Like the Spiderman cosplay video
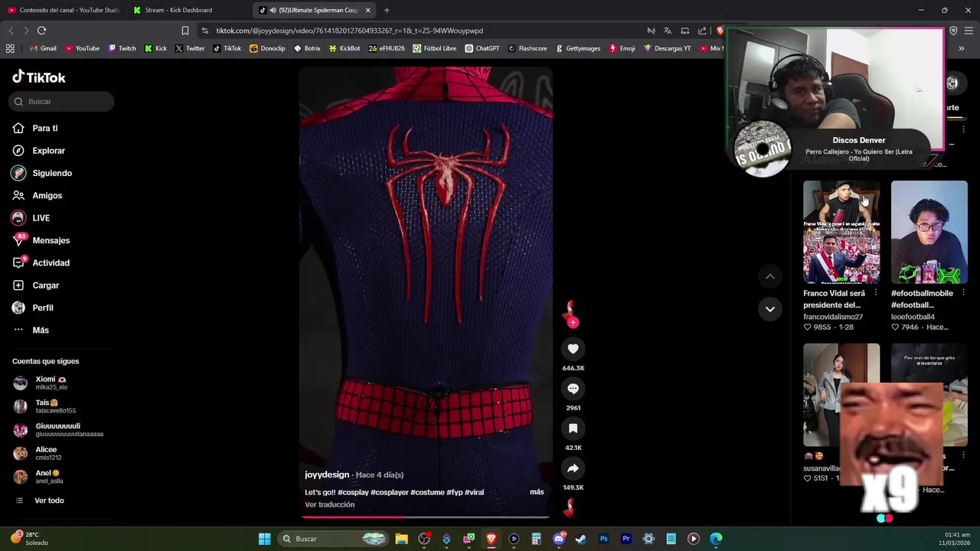The width and height of the screenshot is (980, 551). [573, 349]
